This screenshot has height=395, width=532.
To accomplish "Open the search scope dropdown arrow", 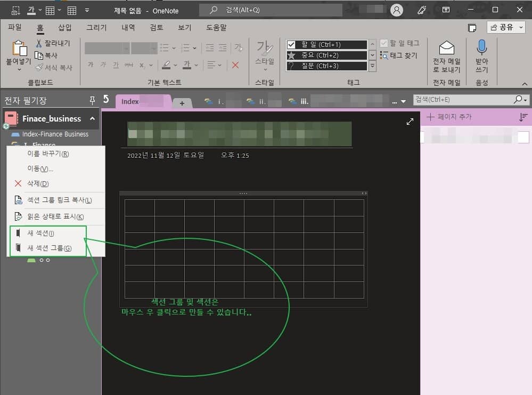I will [526, 100].
